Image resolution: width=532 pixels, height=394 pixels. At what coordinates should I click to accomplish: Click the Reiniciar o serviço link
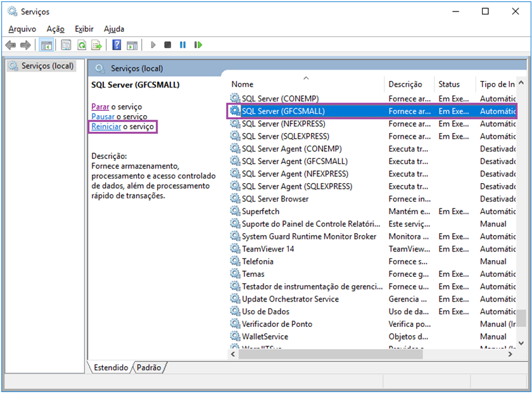[122, 127]
